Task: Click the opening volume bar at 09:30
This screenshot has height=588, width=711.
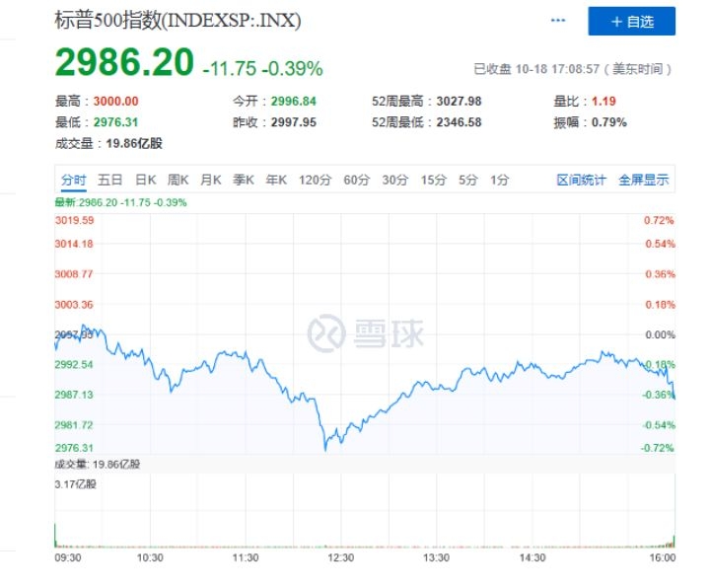Action: click(56, 535)
